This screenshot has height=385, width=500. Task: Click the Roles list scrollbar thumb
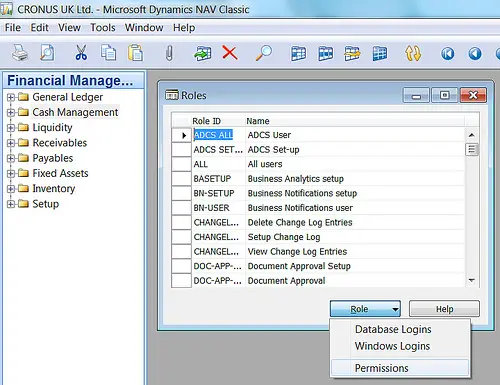472,149
